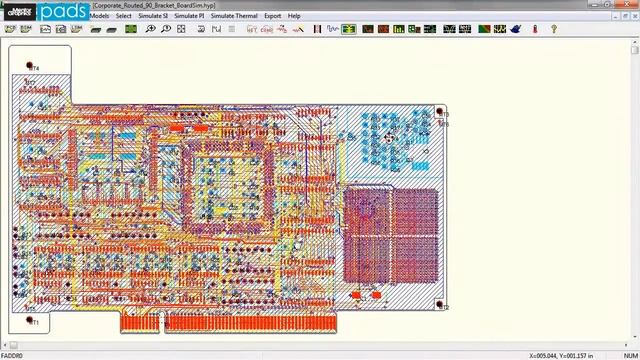Click the cursor coordinates in status bar
Viewport: 640px width, 360px height.
pyautogui.click(x=560, y=356)
